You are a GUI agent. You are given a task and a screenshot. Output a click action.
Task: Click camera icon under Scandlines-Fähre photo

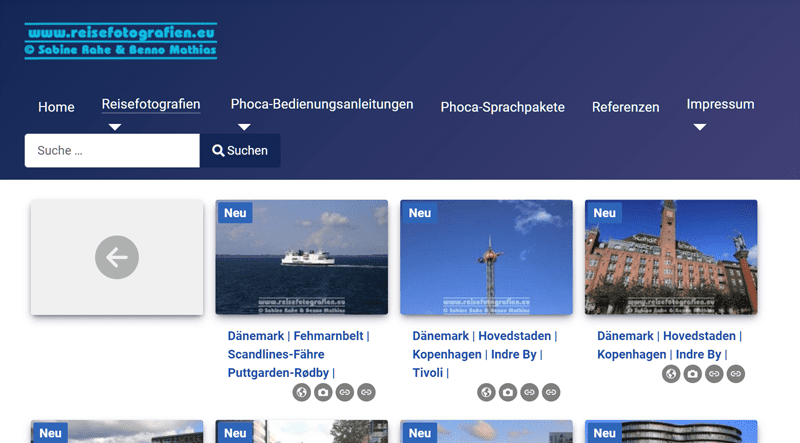click(323, 393)
